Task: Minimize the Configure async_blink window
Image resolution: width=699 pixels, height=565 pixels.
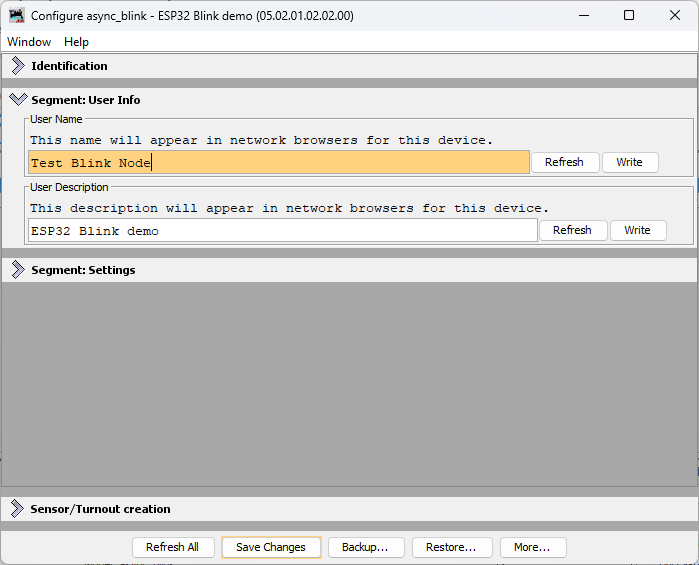Action: point(584,16)
